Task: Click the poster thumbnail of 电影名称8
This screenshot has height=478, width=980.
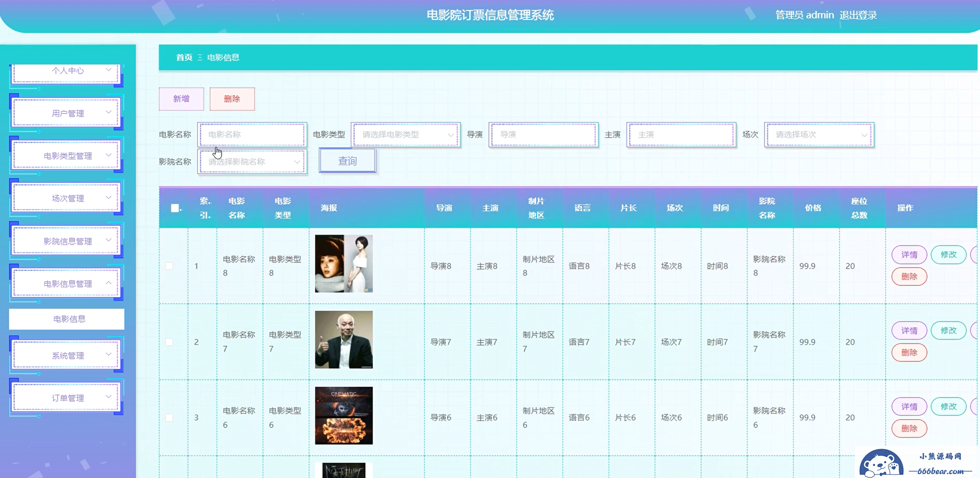Action: point(344,263)
